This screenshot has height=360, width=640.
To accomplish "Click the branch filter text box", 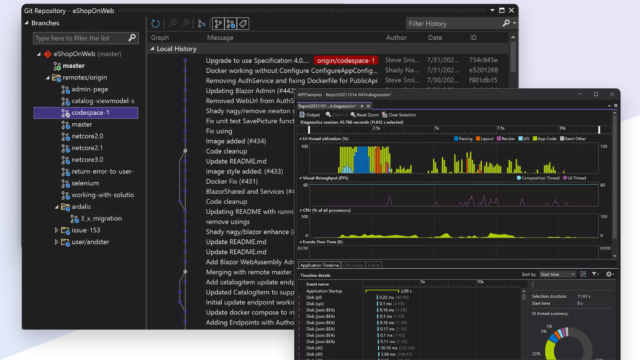I will click(x=81, y=38).
